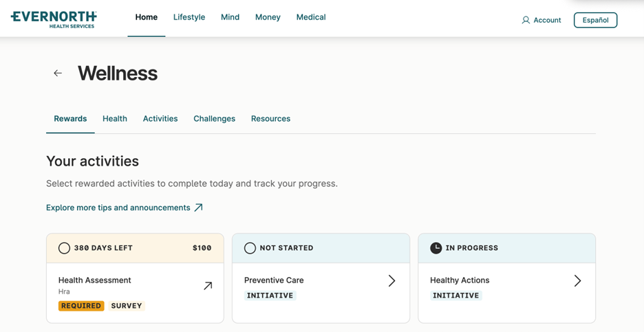Click the Not Started circle status icon
This screenshot has width=644, height=332.
coord(250,248)
